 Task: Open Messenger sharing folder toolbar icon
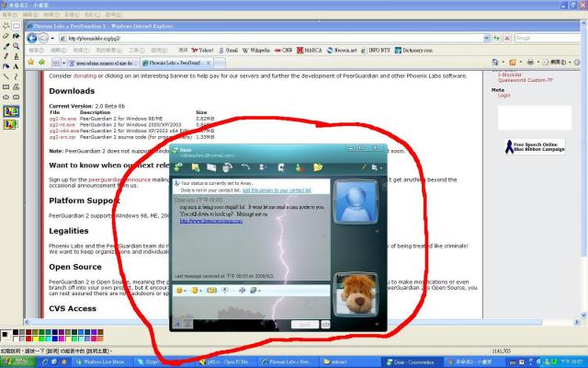[318, 167]
